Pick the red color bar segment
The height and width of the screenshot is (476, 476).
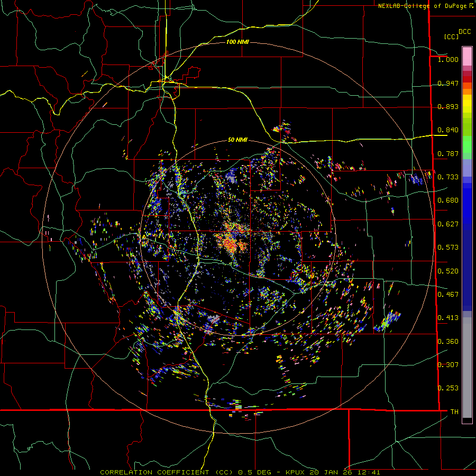tap(467, 79)
